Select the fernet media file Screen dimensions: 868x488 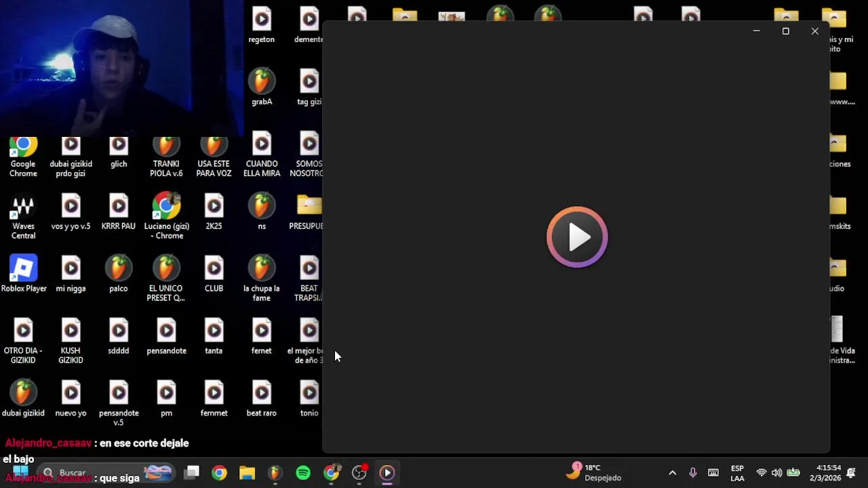point(262,337)
